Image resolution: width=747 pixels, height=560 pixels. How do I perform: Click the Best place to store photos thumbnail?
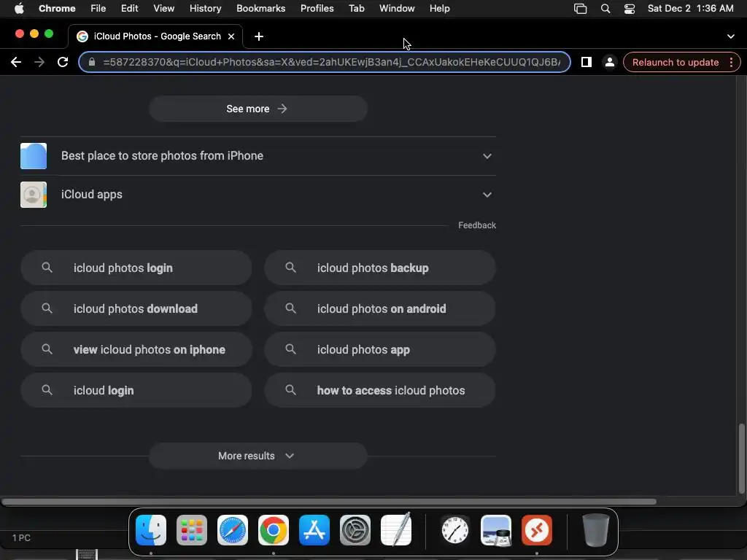click(x=34, y=156)
